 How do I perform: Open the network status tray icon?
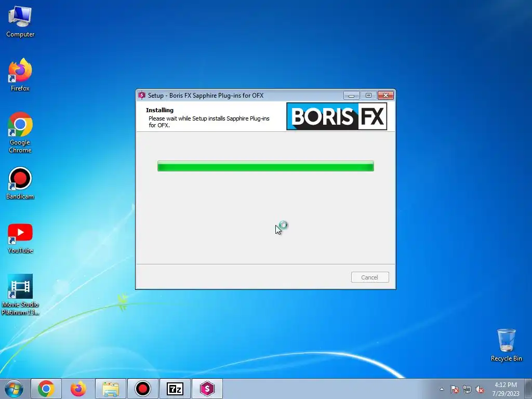[x=467, y=389]
